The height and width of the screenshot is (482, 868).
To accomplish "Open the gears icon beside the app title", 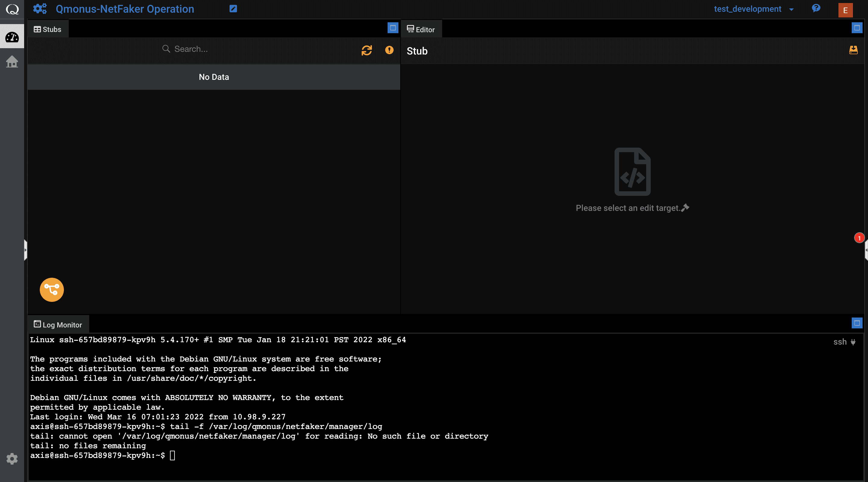I will [x=40, y=9].
